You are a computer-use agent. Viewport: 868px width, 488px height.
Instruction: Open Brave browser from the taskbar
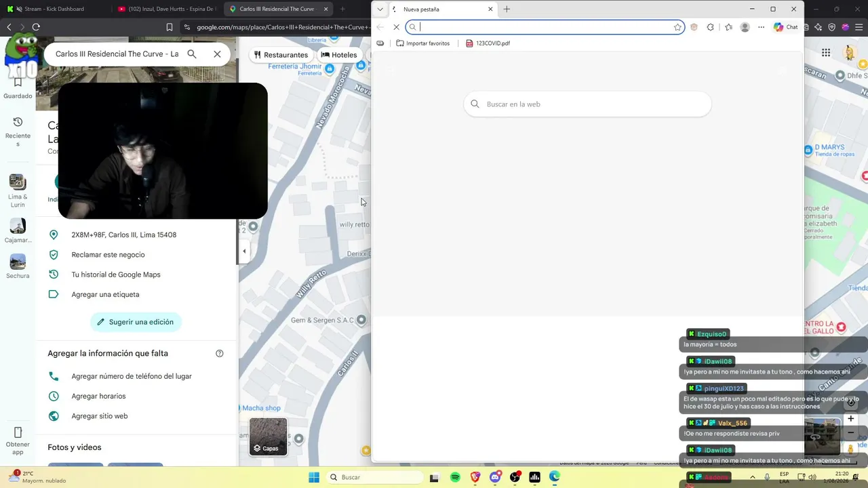point(475,477)
